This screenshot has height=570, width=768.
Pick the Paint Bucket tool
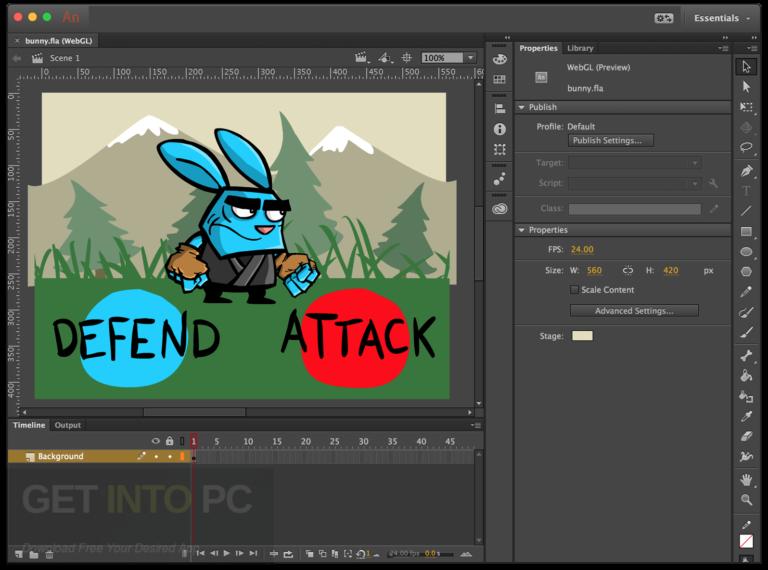[x=746, y=376]
